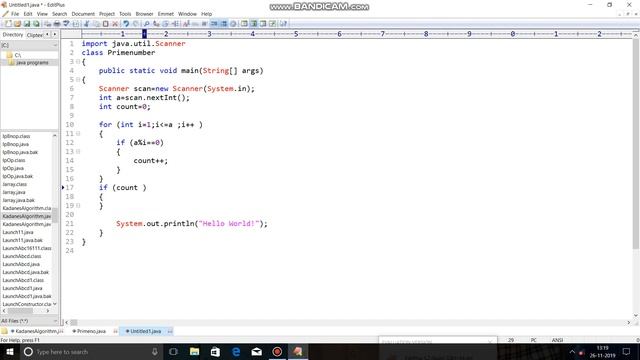The image size is (640, 360).
Task: Open the Document menu
Action: coord(83,14)
